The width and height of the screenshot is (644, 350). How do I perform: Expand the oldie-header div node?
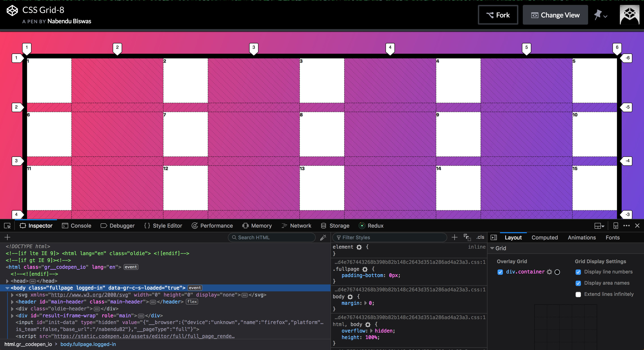12,309
